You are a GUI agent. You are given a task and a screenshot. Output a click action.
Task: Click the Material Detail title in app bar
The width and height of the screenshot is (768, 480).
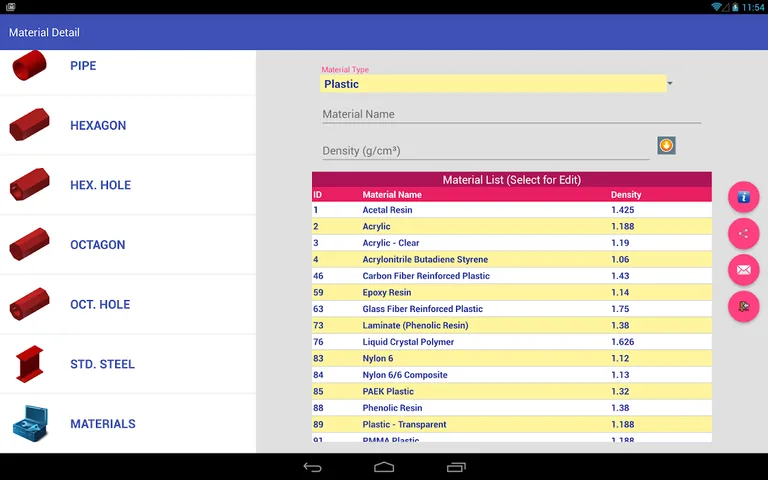[44, 32]
